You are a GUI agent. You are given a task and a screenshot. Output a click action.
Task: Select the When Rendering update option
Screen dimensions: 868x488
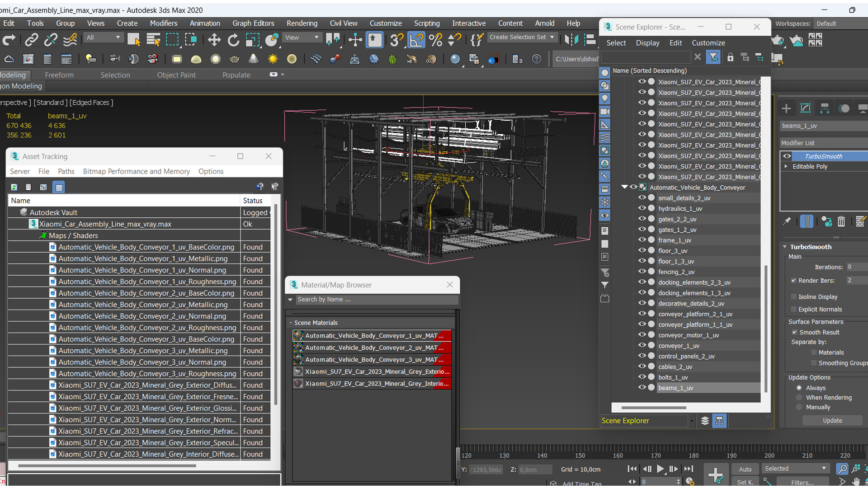pyautogui.click(x=799, y=398)
